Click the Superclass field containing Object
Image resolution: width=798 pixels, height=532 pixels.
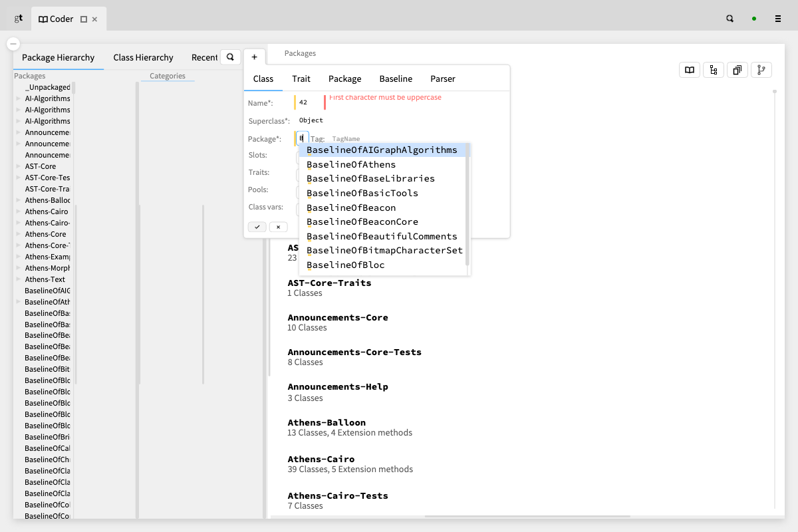point(311,120)
